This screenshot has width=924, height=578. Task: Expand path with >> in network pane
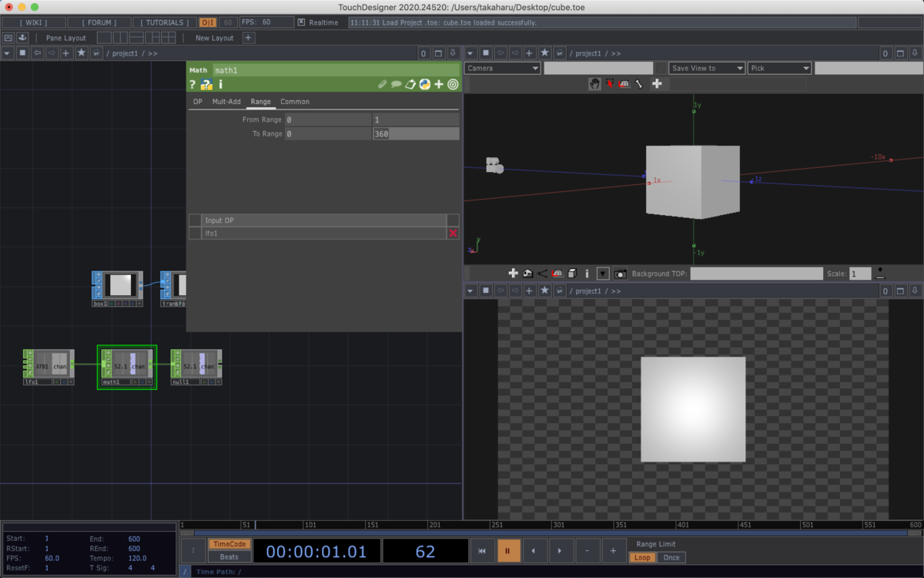point(152,54)
